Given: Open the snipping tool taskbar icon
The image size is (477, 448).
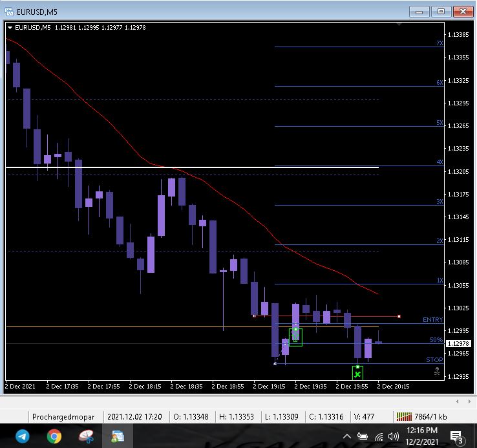Looking at the screenshot, I should click(x=86, y=436).
